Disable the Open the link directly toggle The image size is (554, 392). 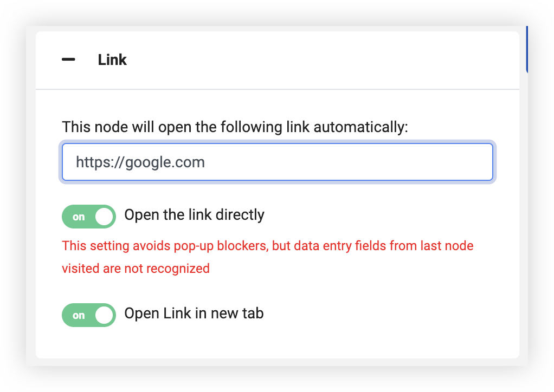(89, 217)
